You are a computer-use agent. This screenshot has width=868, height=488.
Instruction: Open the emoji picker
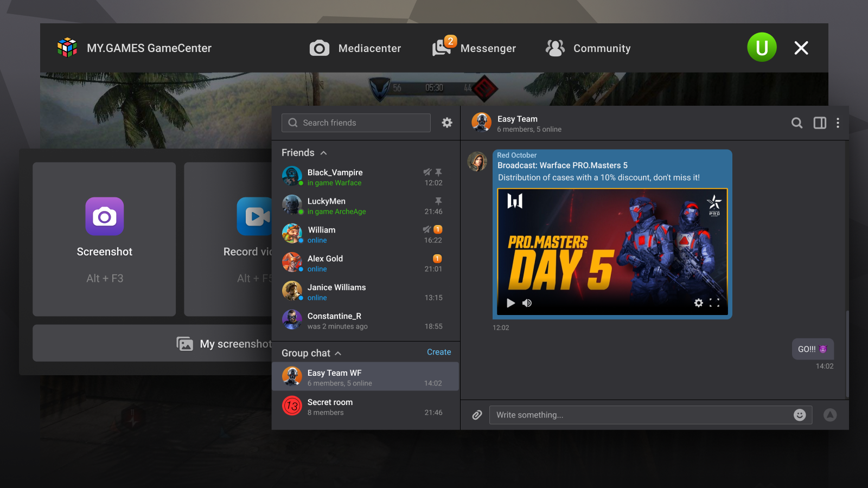(800, 415)
